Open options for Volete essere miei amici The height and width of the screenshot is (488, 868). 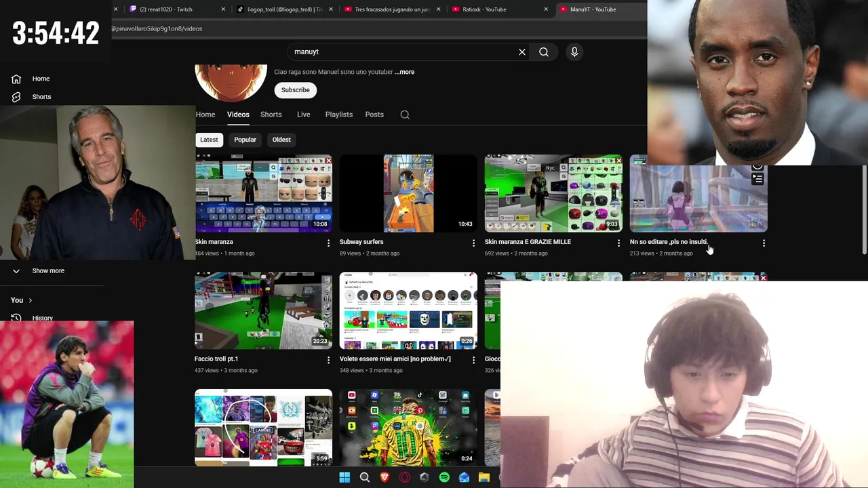(473, 360)
